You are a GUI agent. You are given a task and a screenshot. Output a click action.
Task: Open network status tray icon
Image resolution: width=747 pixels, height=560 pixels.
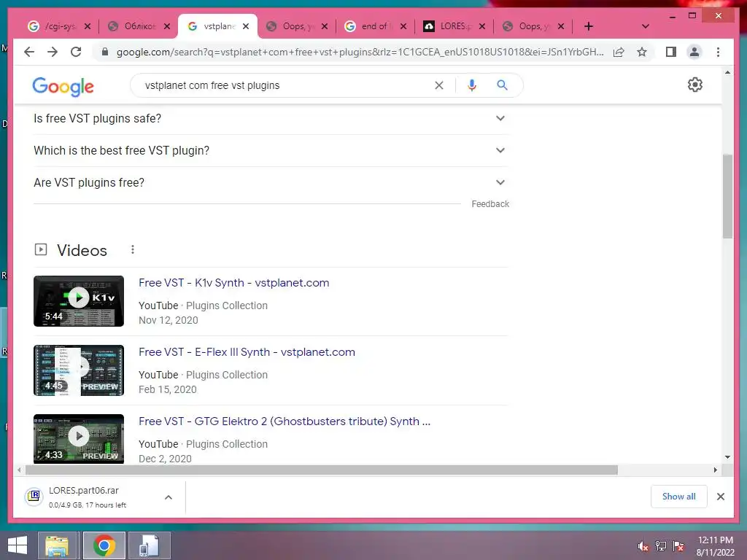[x=660, y=546]
